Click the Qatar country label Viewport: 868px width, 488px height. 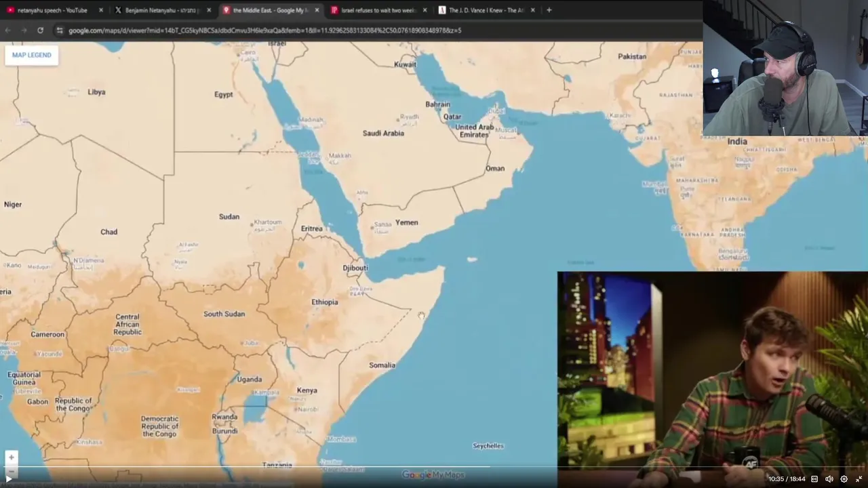452,117
